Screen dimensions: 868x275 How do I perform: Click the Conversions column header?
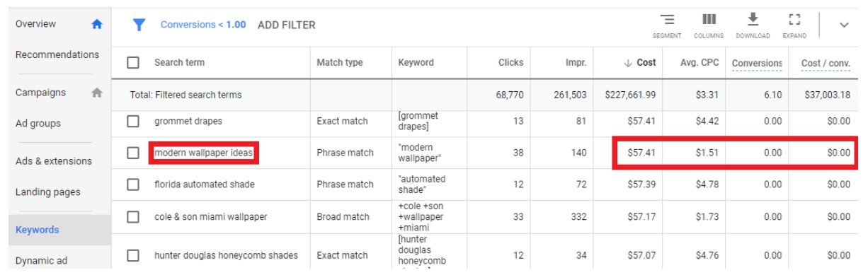[757, 63]
